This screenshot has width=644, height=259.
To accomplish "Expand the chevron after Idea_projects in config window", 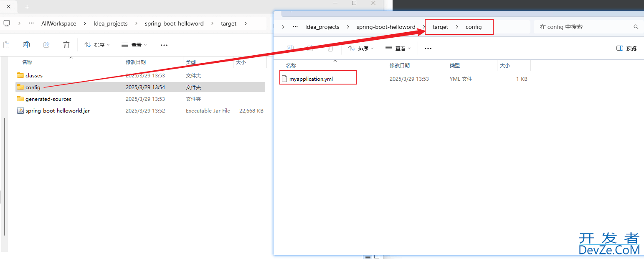I will [x=348, y=27].
